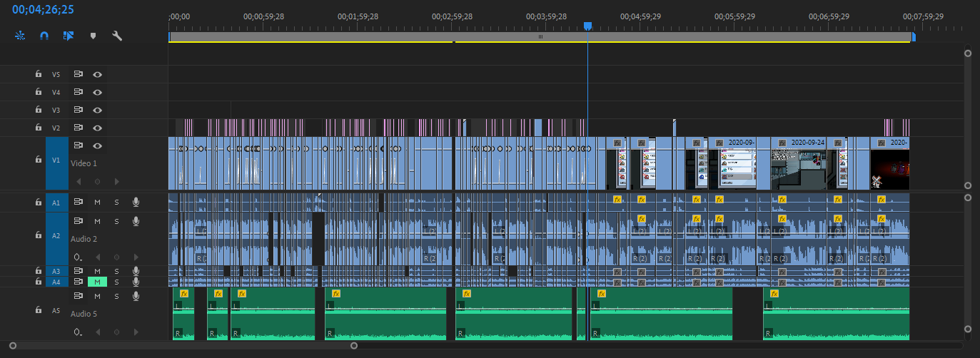Click voice-over record microphone on A1
Viewport: 980px width, 358px height.
[136, 203]
